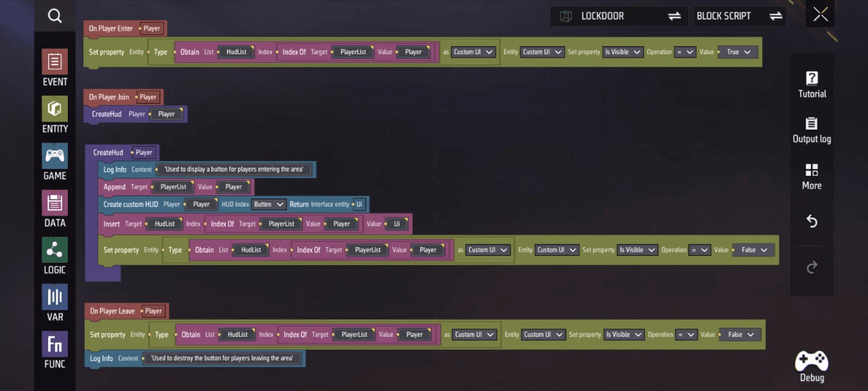This screenshot has width=868, height=391.
Task: Select the ENTITY block category
Action: (55, 115)
